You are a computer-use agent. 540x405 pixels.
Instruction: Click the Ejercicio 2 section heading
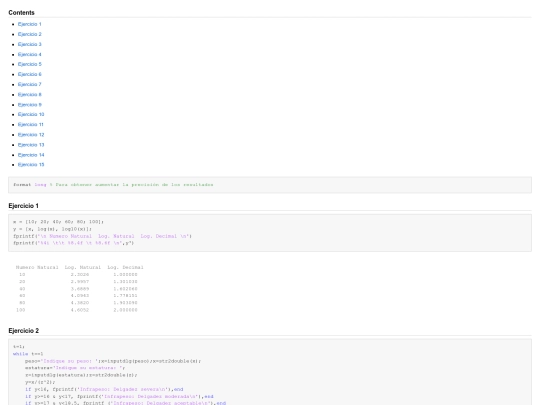pos(23,331)
